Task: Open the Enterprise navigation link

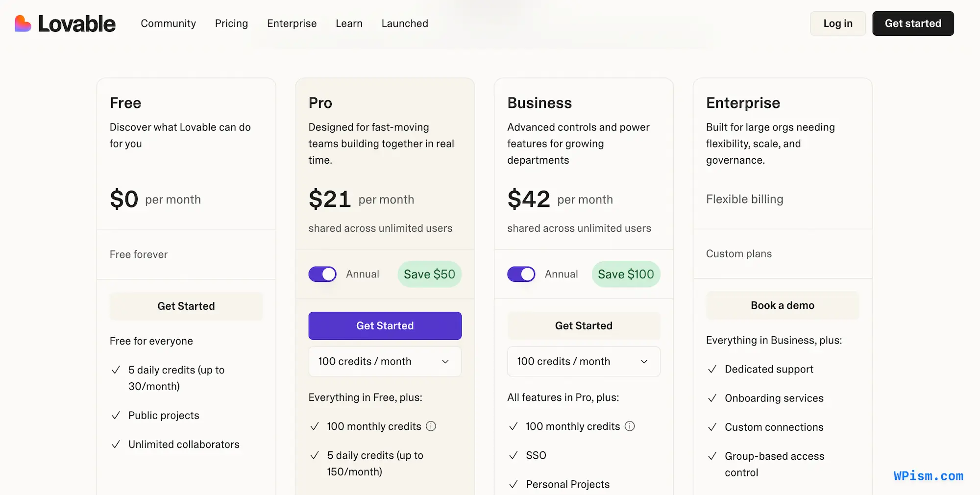Action: pos(292,23)
